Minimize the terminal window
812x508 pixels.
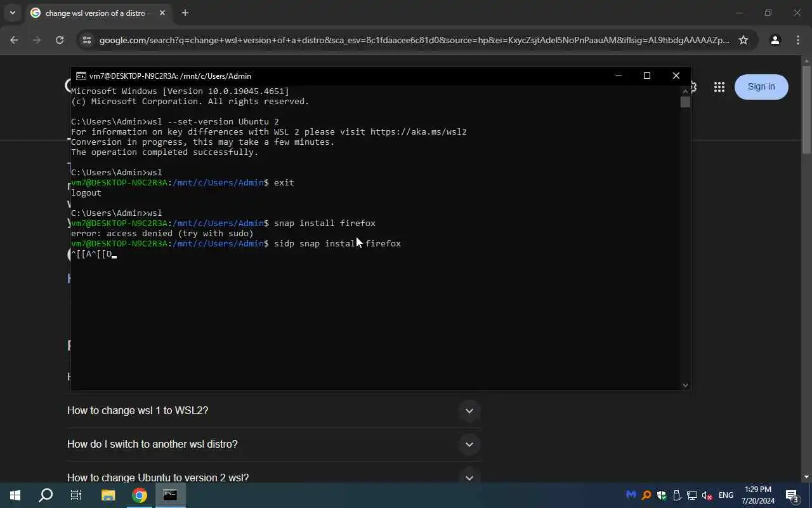pos(619,76)
